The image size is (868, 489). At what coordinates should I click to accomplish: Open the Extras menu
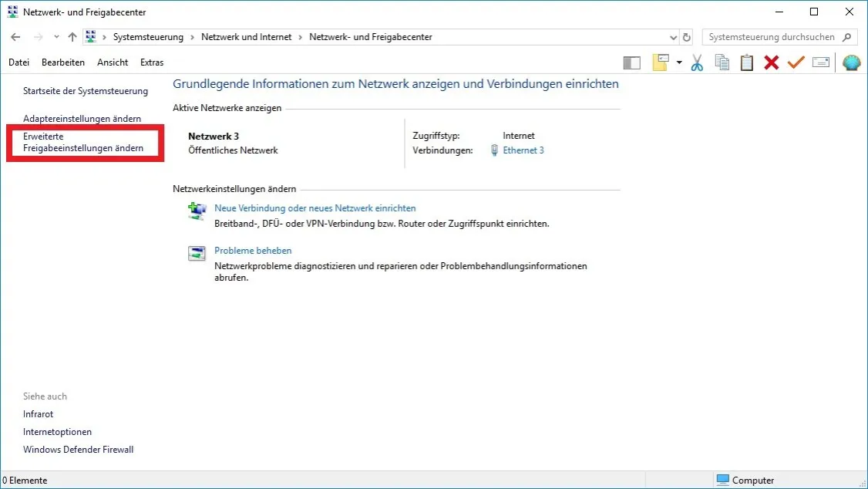151,62
